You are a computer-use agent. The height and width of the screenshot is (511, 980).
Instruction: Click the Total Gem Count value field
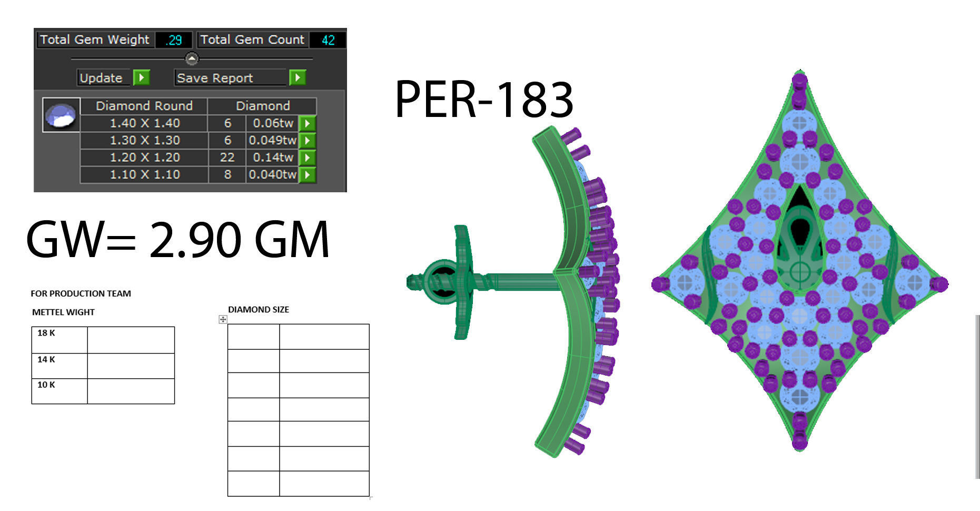click(328, 40)
